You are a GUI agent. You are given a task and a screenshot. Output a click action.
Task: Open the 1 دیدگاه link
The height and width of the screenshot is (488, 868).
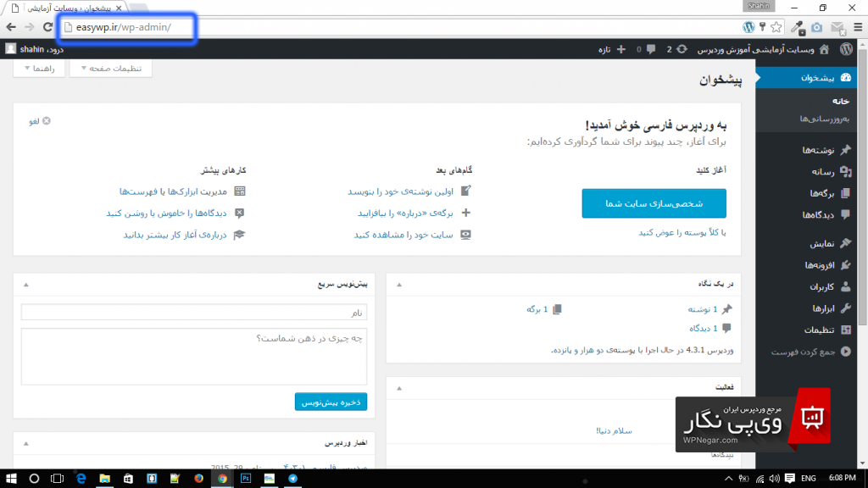pyautogui.click(x=703, y=329)
